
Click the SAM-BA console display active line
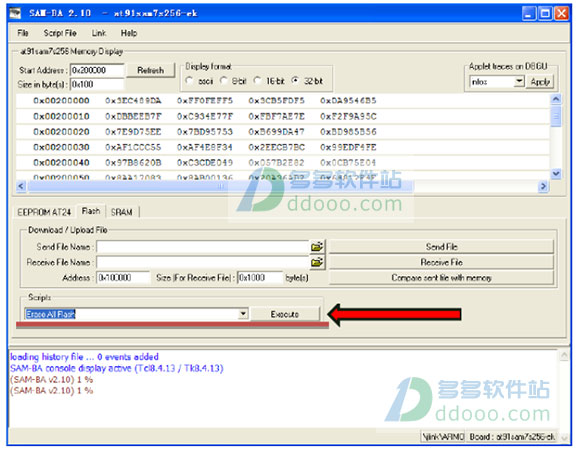[x=117, y=368]
